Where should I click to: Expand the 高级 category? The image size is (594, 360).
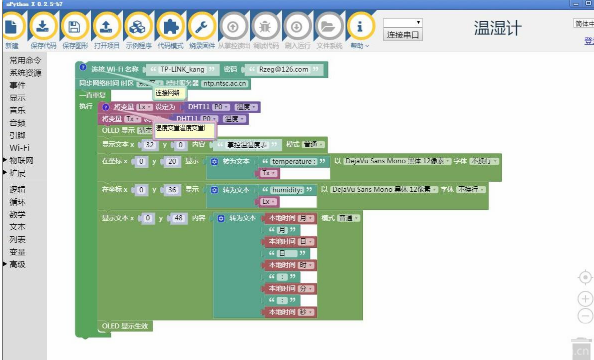(5, 264)
